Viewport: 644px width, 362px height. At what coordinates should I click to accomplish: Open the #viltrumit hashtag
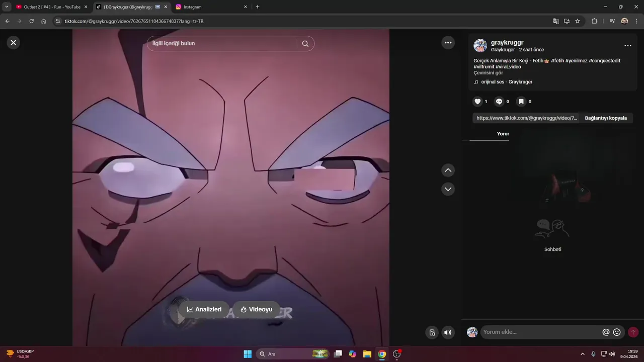click(x=484, y=67)
